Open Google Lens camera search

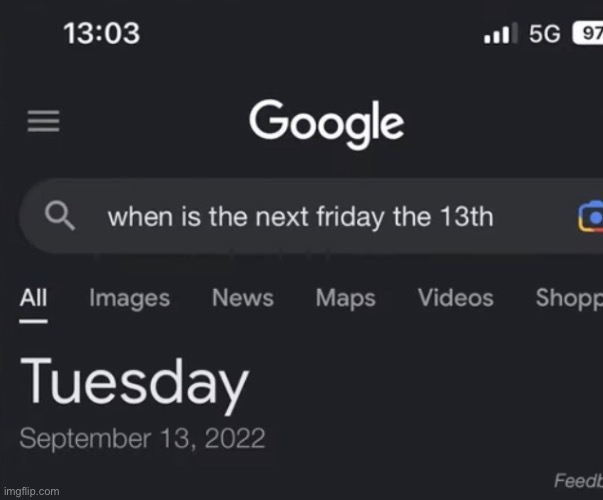(x=591, y=216)
